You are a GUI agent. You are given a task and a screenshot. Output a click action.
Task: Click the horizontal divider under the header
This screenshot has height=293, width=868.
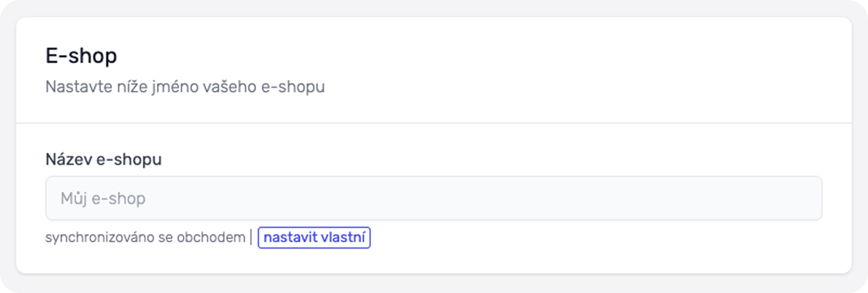(434, 123)
